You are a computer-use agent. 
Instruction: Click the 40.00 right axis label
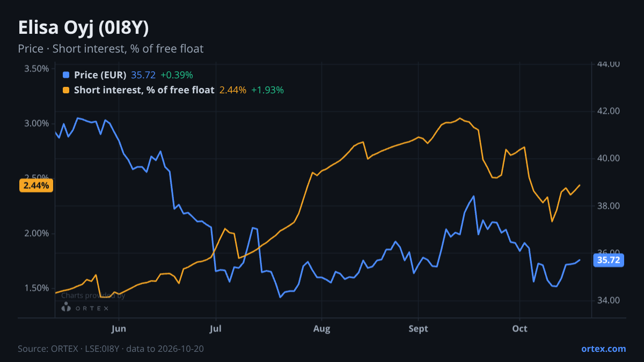609,158
